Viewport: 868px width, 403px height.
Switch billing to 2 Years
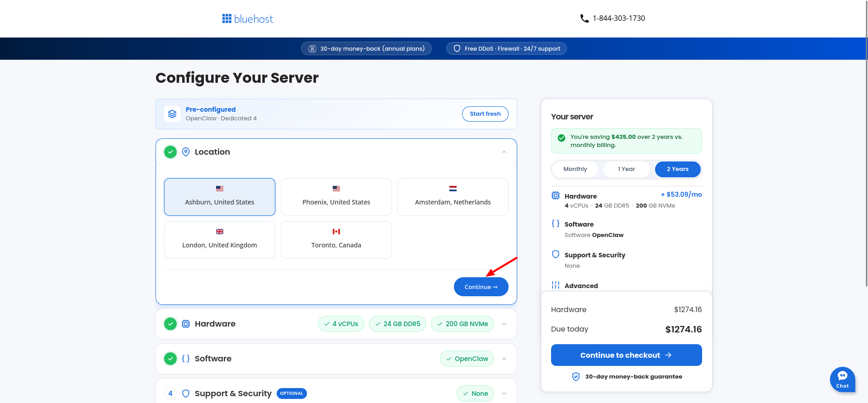pyautogui.click(x=678, y=169)
